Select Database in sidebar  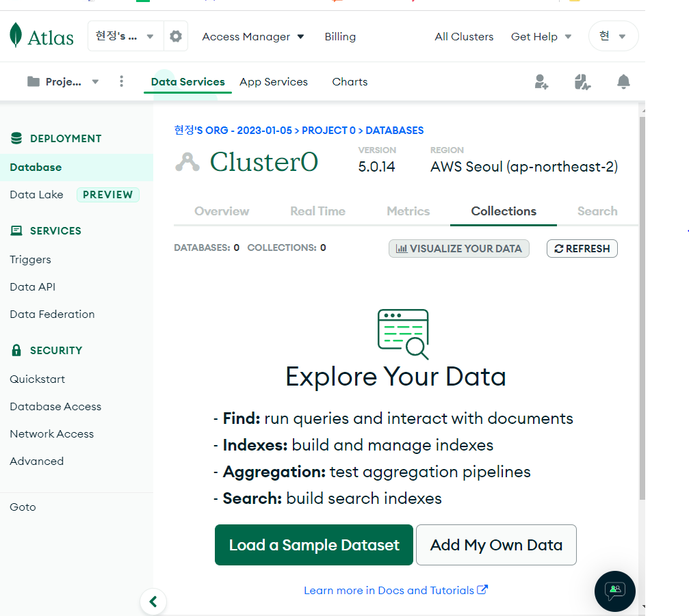click(x=77, y=168)
